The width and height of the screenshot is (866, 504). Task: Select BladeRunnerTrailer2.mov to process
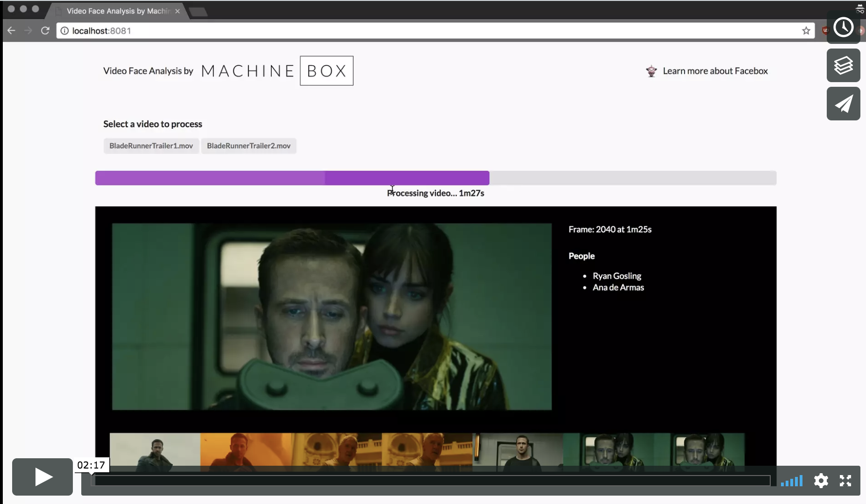pyautogui.click(x=248, y=146)
